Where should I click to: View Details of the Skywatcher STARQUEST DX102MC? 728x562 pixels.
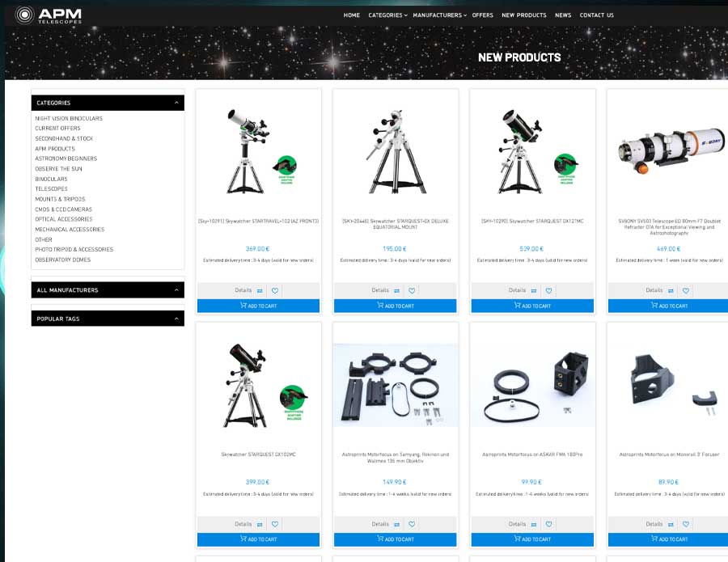pyautogui.click(x=244, y=524)
